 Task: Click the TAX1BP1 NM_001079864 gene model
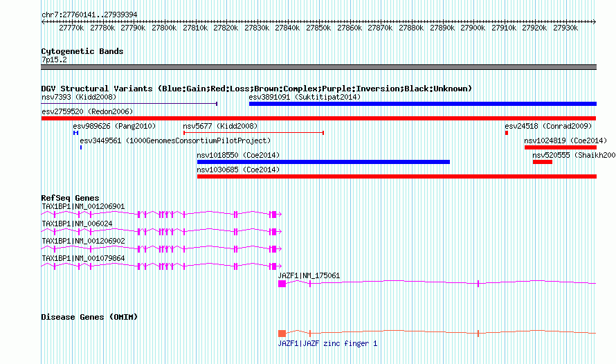coord(161,266)
